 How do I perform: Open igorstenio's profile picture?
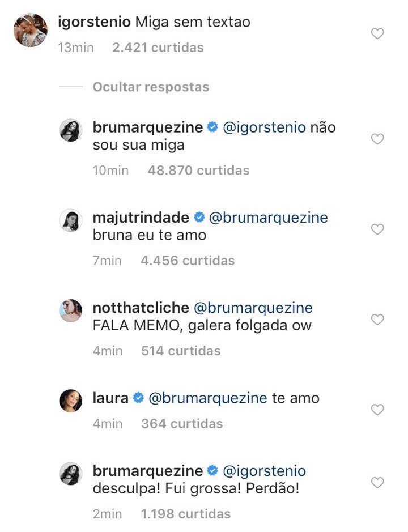pyautogui.click(x=31, y=31)
